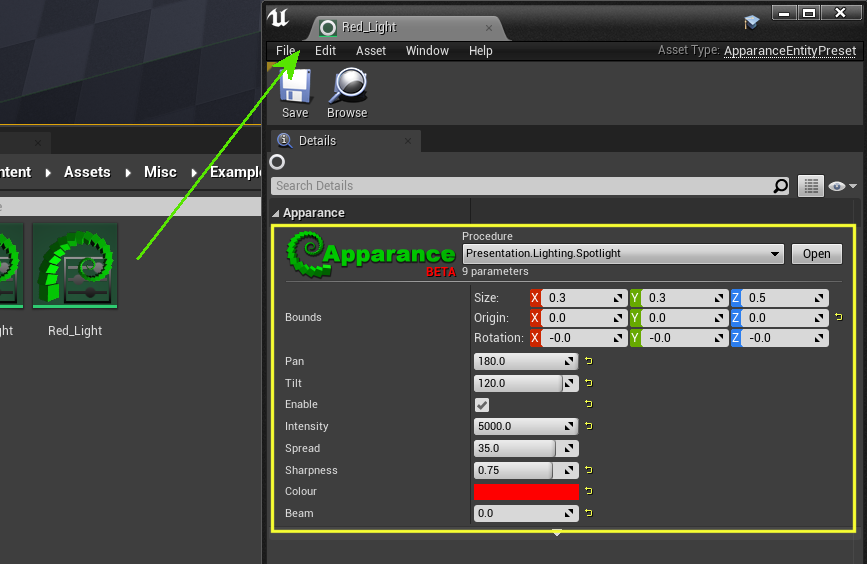
Task: Reset the Colour parameter to default
Action: click(589, 491)
